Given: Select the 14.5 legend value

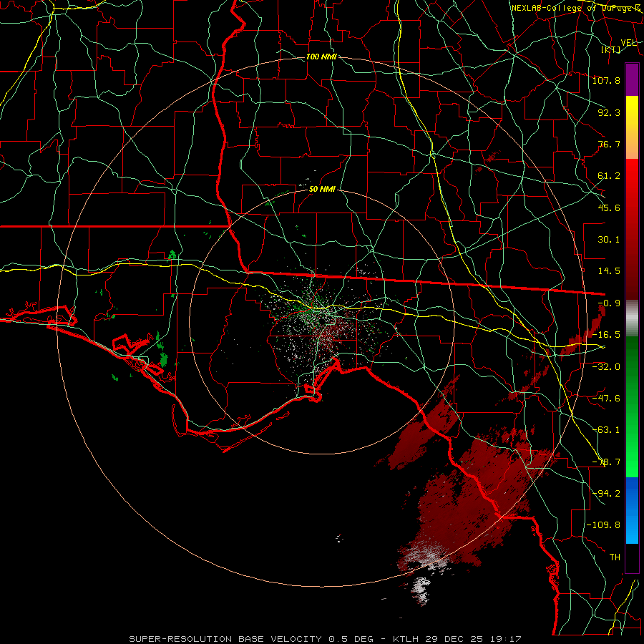Looking at the screenshot, I should pyautogui.click(x=609, y=271).
